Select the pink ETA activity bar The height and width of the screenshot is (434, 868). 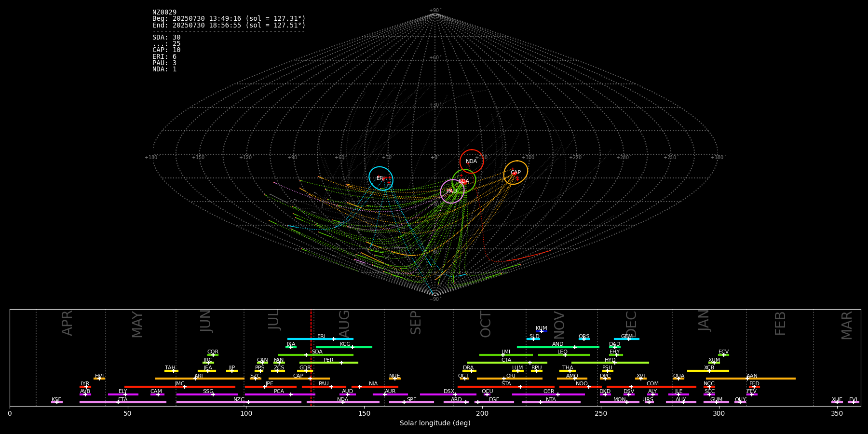click(123, 402)
